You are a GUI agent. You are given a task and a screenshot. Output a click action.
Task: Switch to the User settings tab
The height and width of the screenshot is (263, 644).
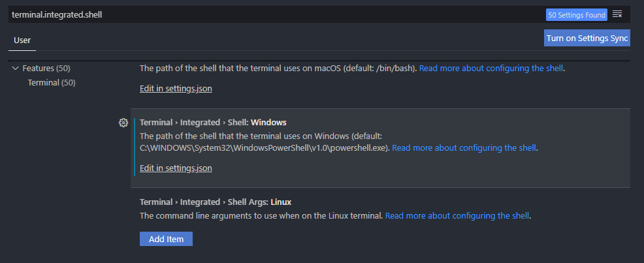point(22,40)
